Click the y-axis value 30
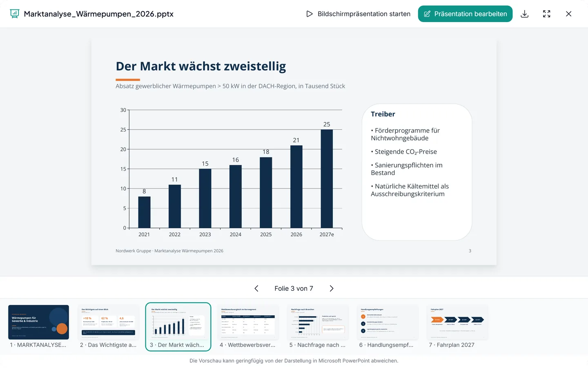The image size is (588, 368). [123, 110]
